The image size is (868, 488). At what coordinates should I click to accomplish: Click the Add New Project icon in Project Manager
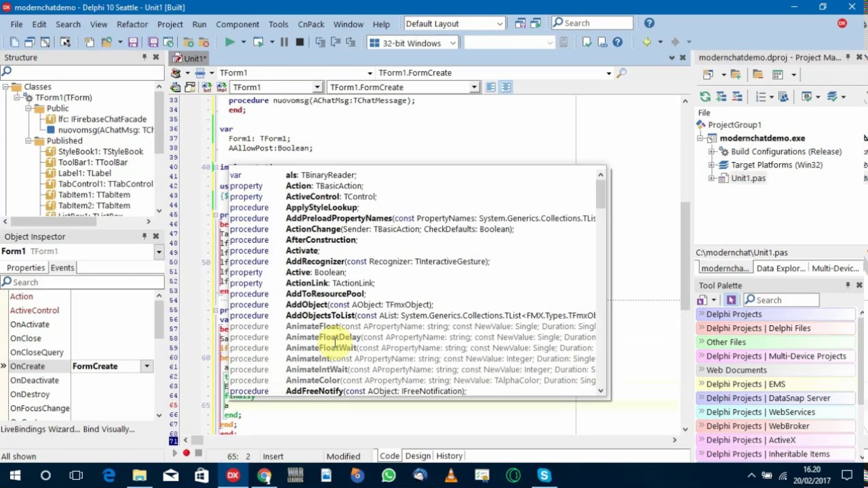[x=707, y=75]
